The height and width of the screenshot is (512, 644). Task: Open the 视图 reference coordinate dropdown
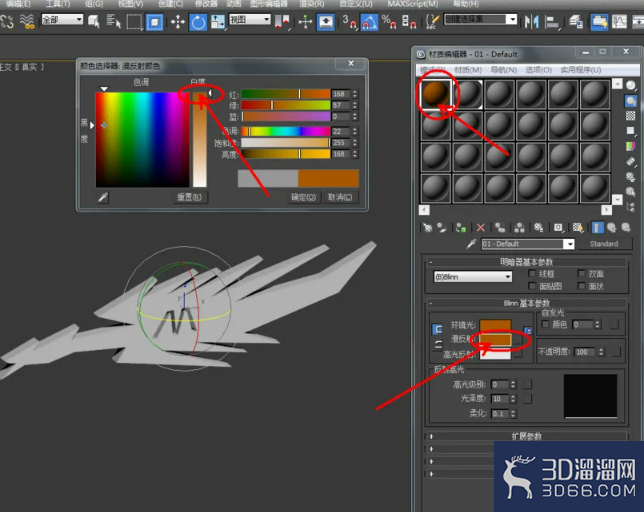(250, 19)
